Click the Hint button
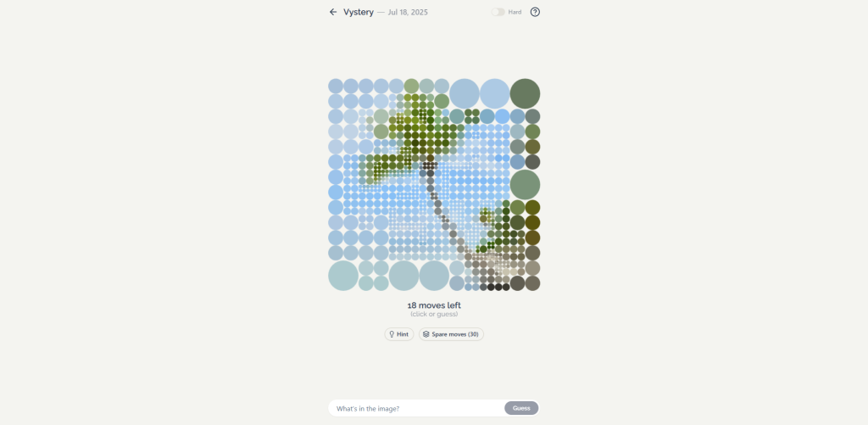The height and width of the screenshot is (425, 868). [399, 334]
